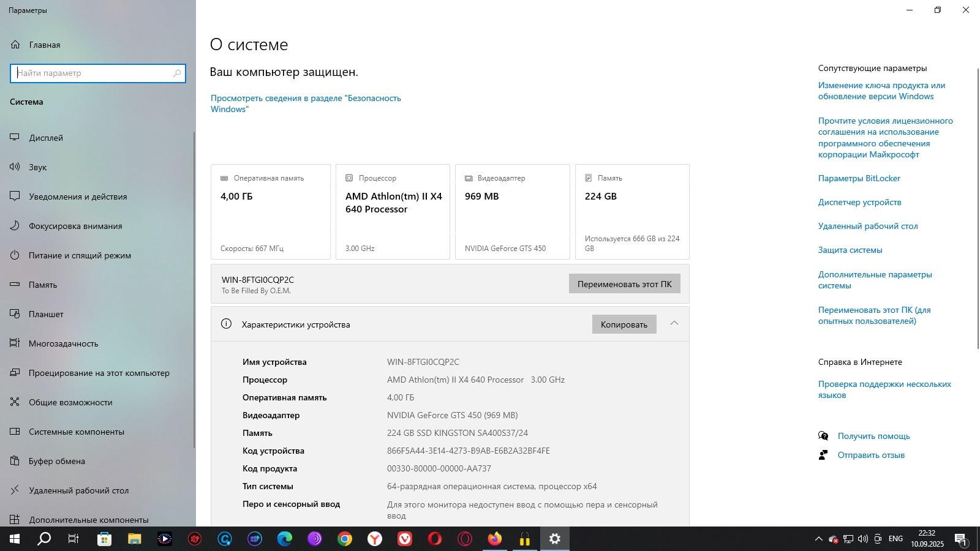The height and width of the screenshot is (551, 980).
Task: Open Фокусировка внимания moon icon
Action: tap(15, 226)
